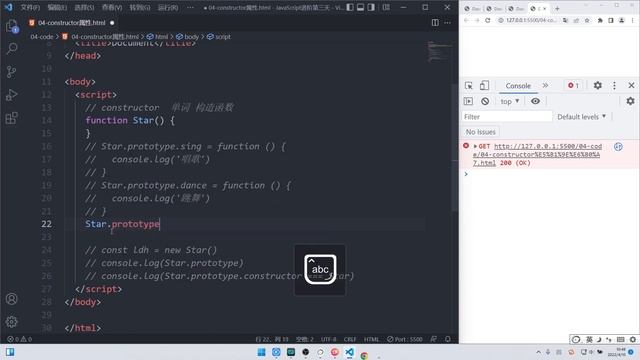Viewport: 640px width, 360px height.
Task: Toggle the device toolbar in DevTools
Action: pyautogui.click(x=484, y=86)
